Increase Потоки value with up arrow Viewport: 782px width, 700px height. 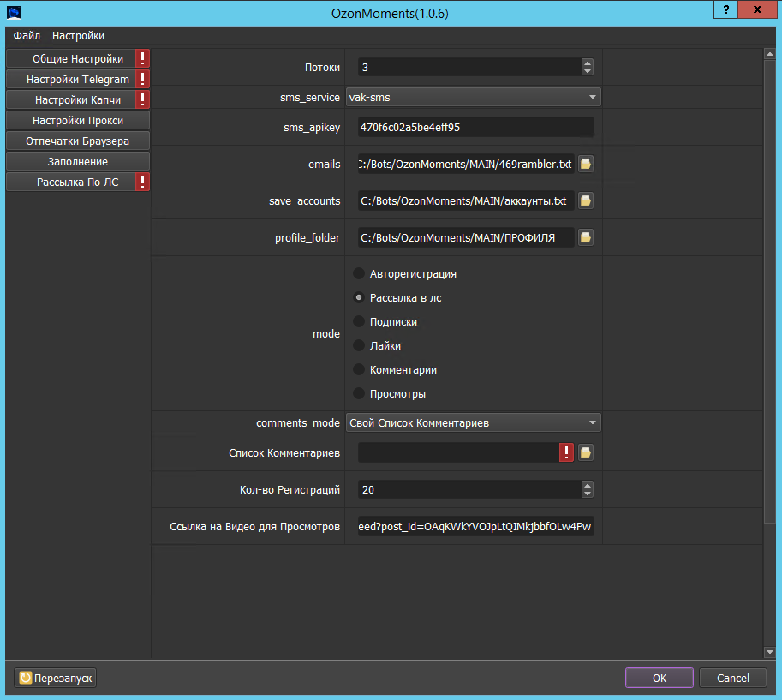click(x=588, y=63)
